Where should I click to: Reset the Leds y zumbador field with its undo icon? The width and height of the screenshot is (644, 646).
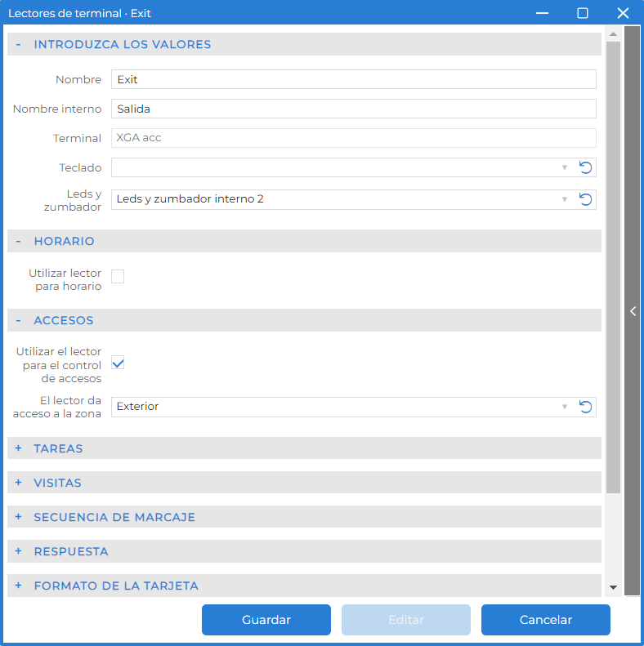(585, 199)
